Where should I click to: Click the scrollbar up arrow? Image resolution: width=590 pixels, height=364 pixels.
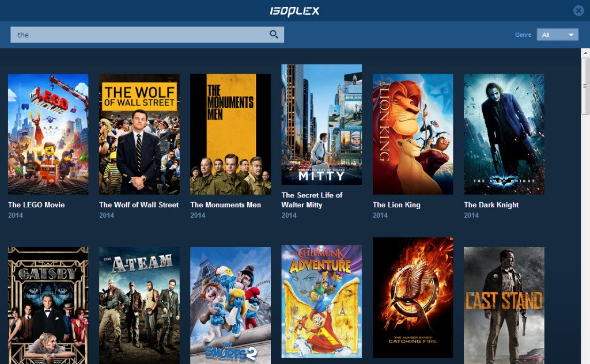(x=585, y=53)
